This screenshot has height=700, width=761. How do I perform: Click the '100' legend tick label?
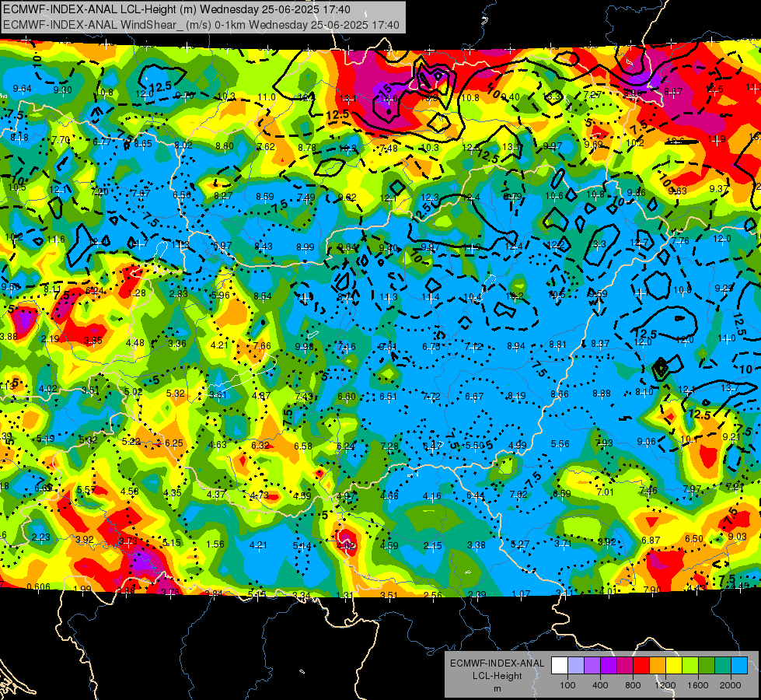pyautogui.click(x=567, y=685)
